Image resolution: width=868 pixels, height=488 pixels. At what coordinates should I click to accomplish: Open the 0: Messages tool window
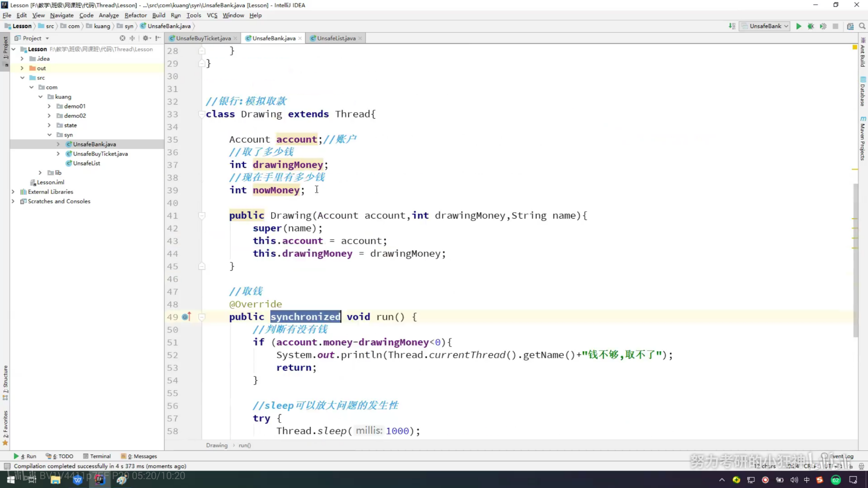[x=139, y=456]
